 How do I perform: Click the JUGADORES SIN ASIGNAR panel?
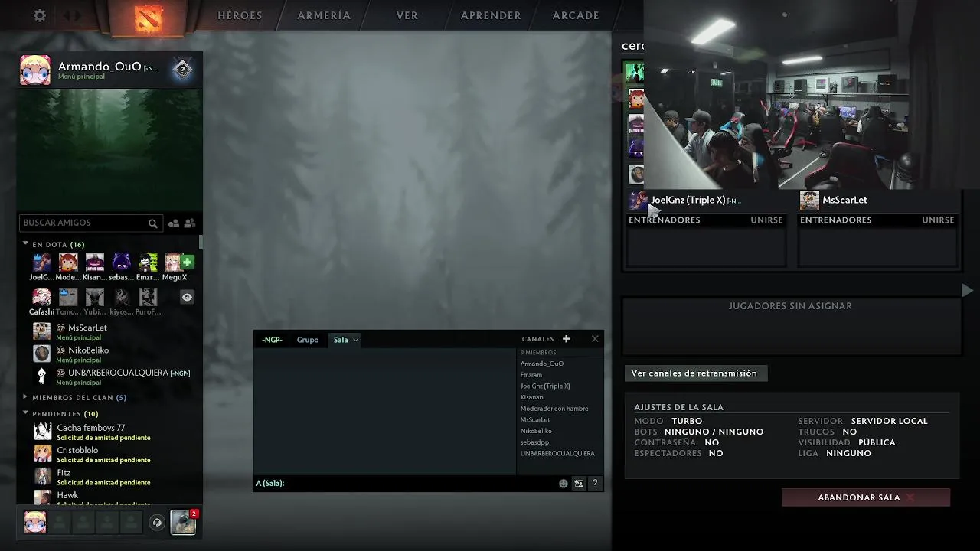point(791,326)
